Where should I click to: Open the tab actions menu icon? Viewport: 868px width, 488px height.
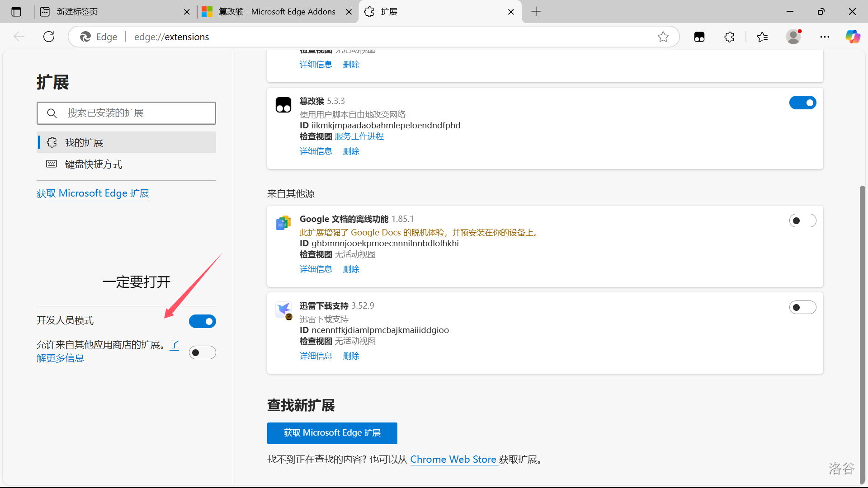pos(16,12)
